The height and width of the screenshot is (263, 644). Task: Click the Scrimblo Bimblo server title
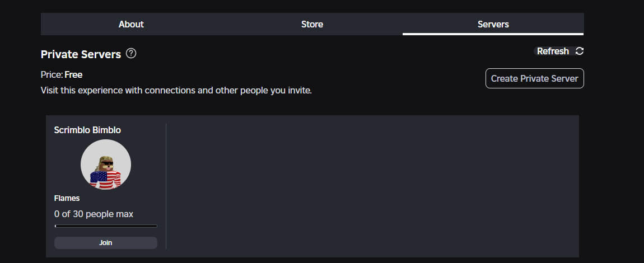click(x=87, y=130)
